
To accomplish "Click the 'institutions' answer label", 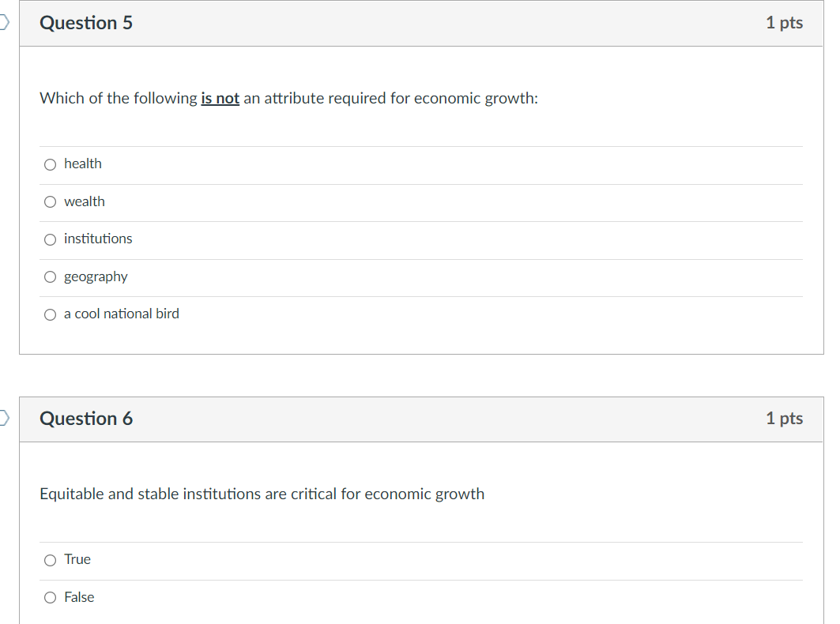I will pos(98,239).
